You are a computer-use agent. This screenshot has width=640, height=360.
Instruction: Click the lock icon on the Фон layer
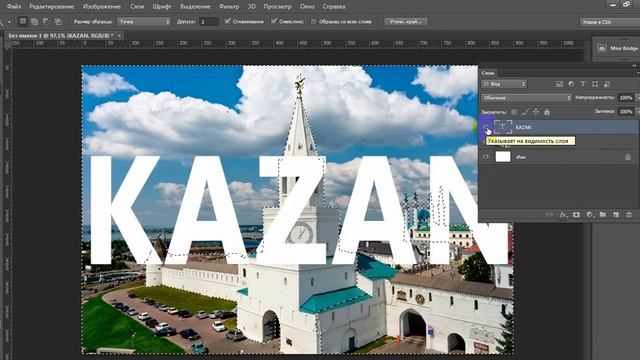pos(628,157)
